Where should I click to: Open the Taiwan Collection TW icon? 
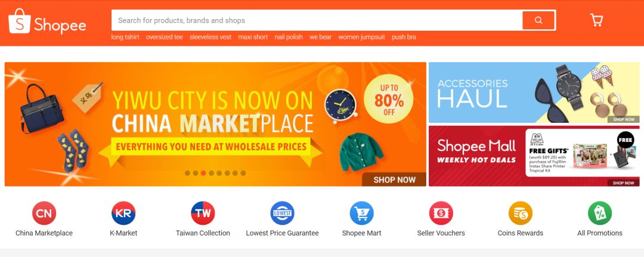(x=203, y=213)
